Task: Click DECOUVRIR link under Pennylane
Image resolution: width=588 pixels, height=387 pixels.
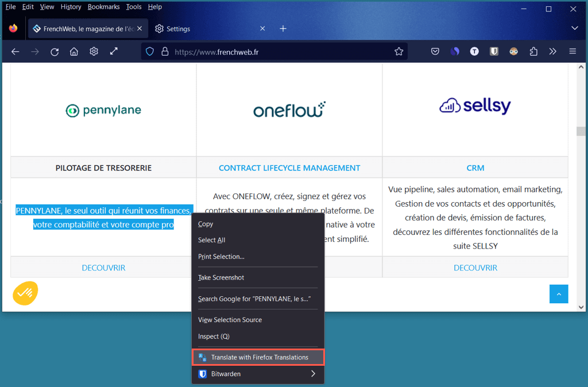Action: (103, 268)
